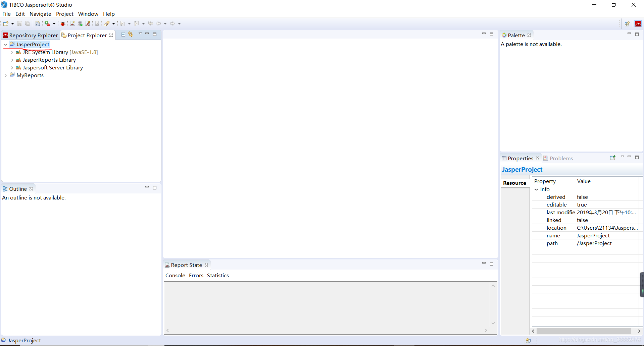Image resolution: width=644 pixels, height=346 pixels.
Task: Click the location value cell
Action: point(607,228)
